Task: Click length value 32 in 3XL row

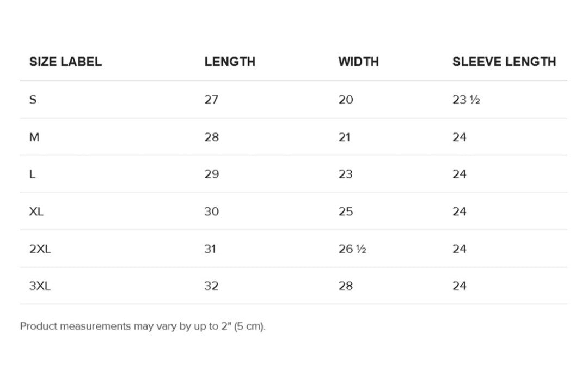Action: (211, 286)
